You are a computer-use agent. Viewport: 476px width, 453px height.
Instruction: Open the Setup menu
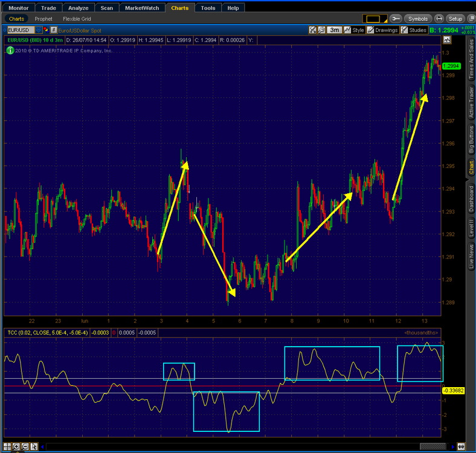click(455, 19)
